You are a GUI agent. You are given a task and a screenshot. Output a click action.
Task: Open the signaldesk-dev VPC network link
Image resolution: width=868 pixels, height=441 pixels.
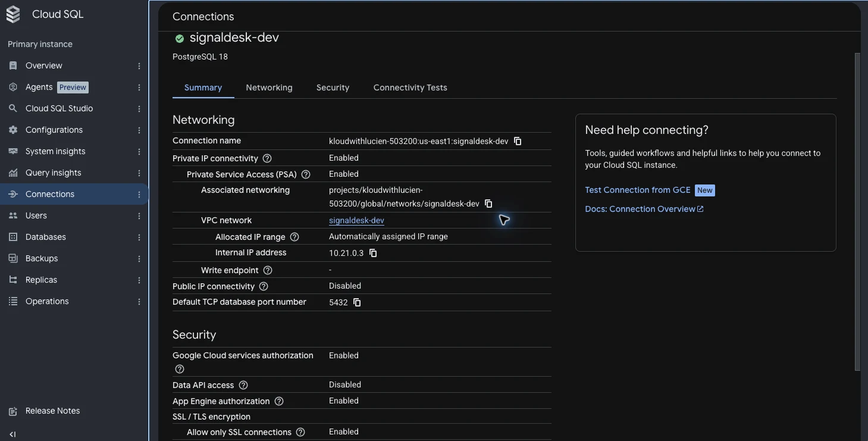[x=356, y=220]
